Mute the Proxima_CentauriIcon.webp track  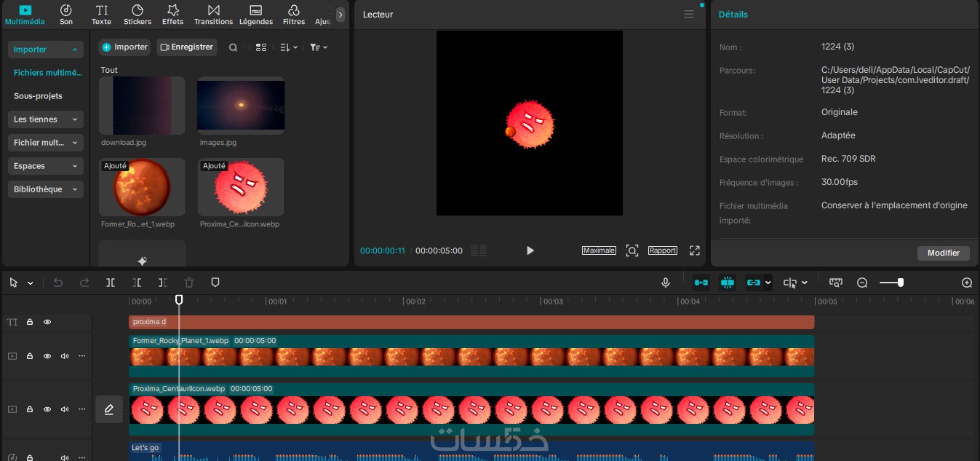(x=65, y=409)
